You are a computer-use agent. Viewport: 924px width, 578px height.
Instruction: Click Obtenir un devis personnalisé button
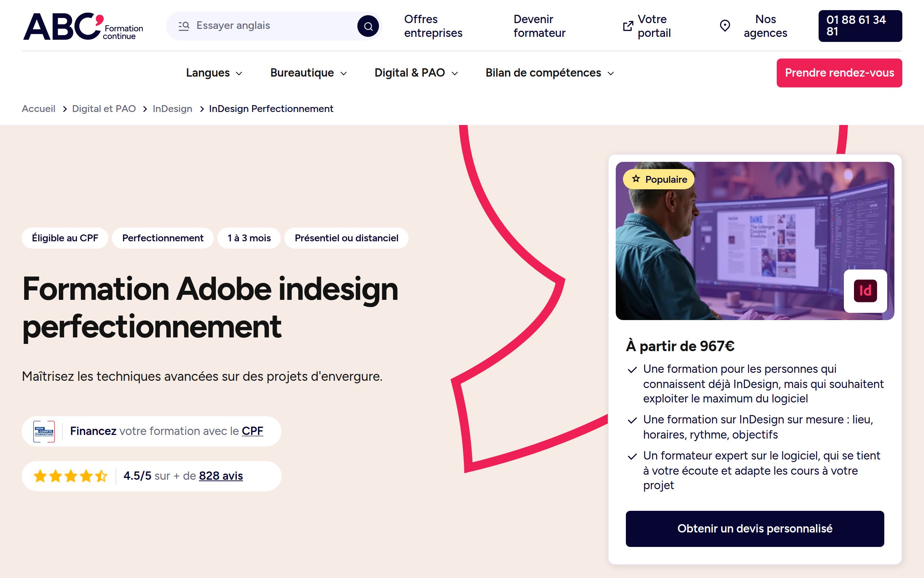pyautogui.click(x=754, y=529)
